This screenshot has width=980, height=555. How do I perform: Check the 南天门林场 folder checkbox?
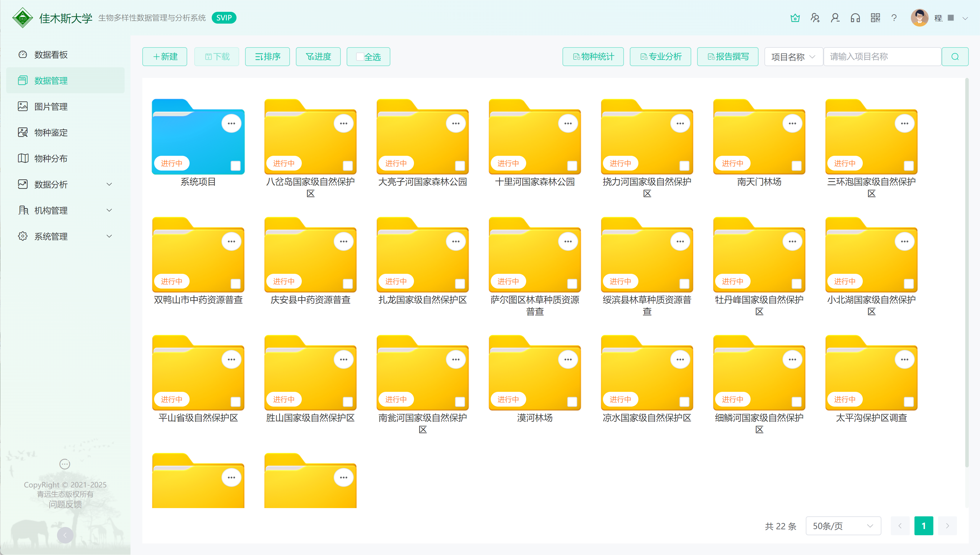pyautogui.click(x=797, y=166)
